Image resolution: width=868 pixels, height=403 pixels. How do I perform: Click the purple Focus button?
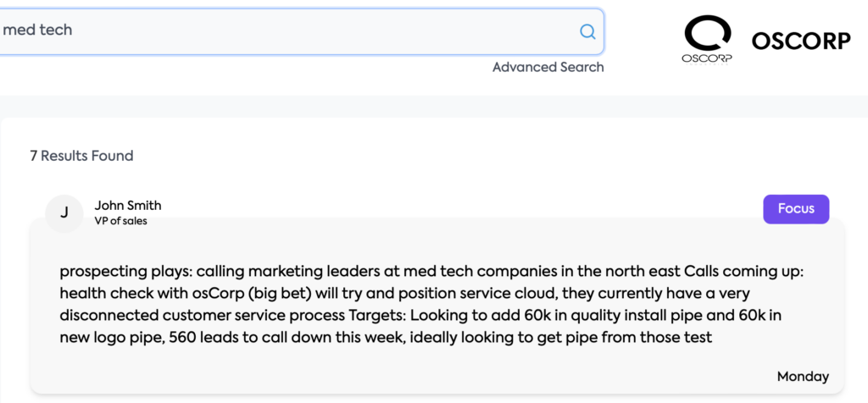pos(796,209)
